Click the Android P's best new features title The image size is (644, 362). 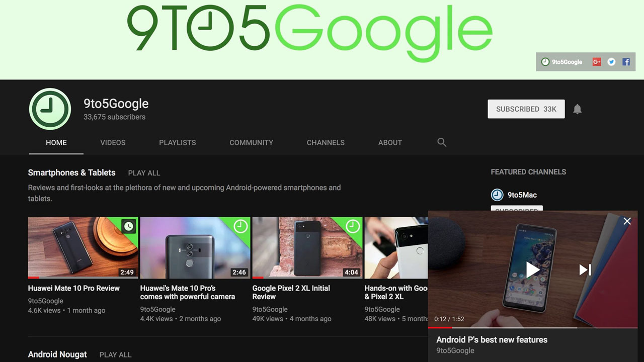point(492,340)
